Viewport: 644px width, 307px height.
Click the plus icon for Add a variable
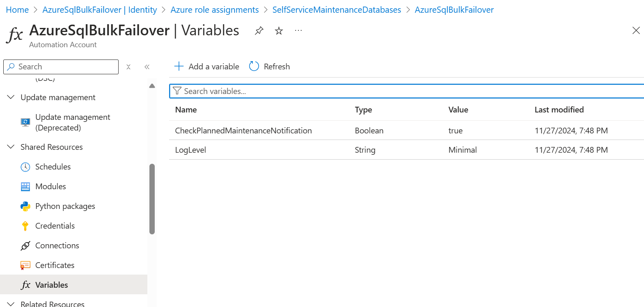179,66
